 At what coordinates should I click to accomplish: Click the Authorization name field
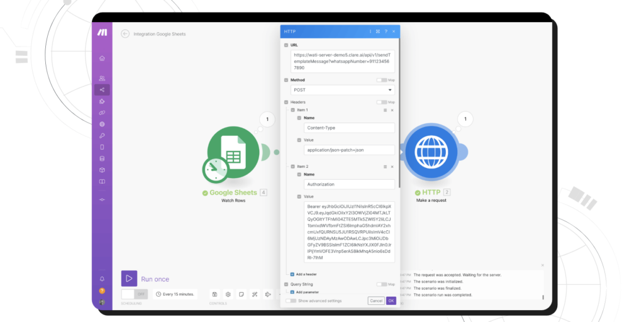pos(349,184)
